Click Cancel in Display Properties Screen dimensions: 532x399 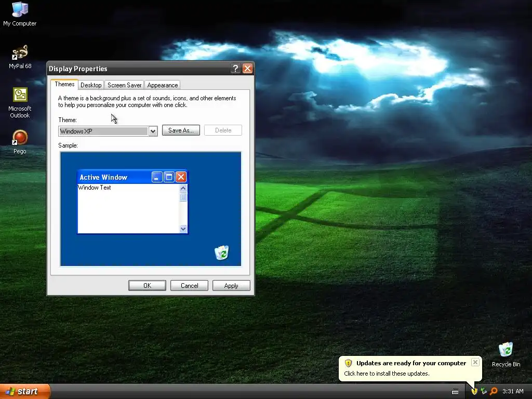click(189, 286)
